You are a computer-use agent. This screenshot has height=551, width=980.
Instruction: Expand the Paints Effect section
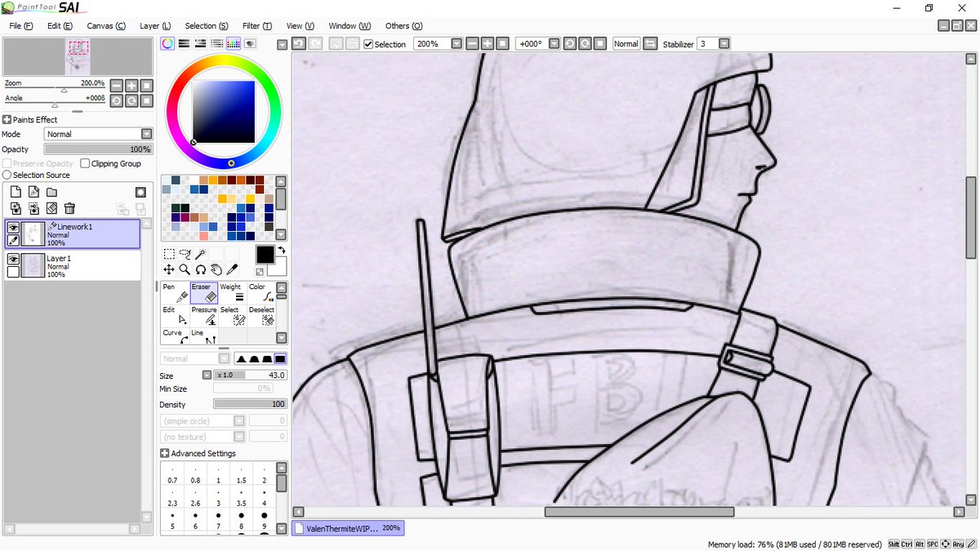[7, 119]
